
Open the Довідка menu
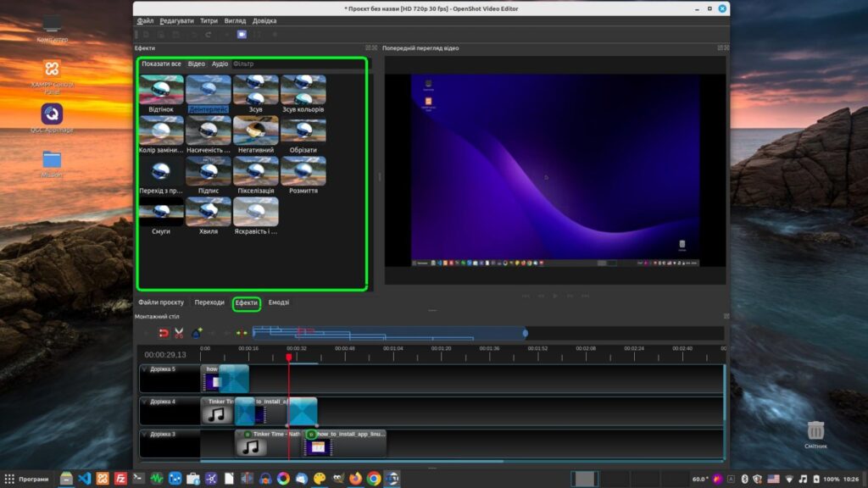[x=264, y=21]
